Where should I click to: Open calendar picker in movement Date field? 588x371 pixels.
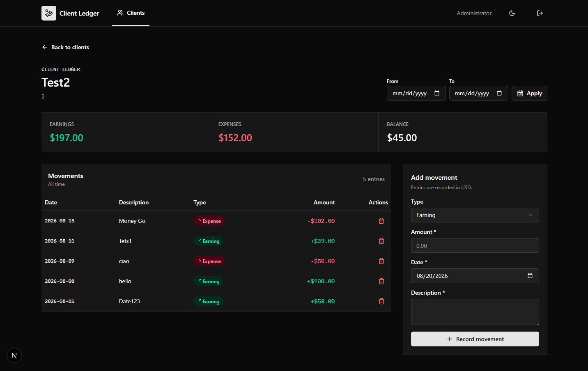530,276
